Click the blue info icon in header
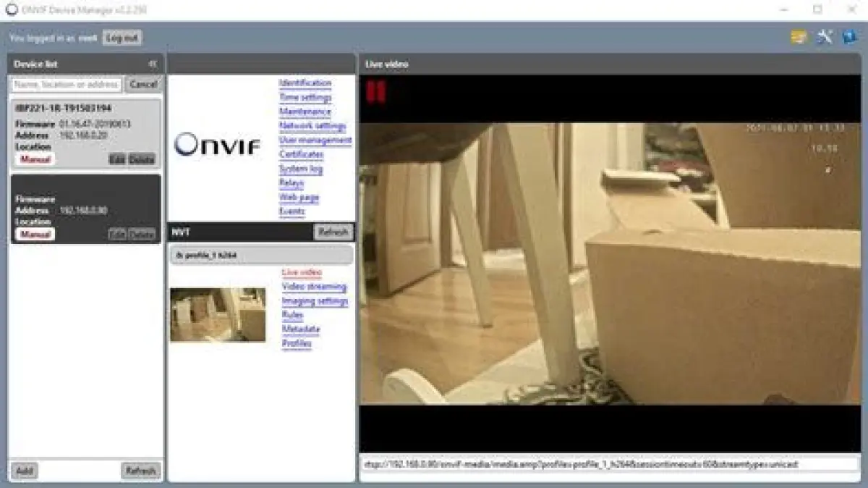Viewport: 868px width, 488px height. pos(849,37)
